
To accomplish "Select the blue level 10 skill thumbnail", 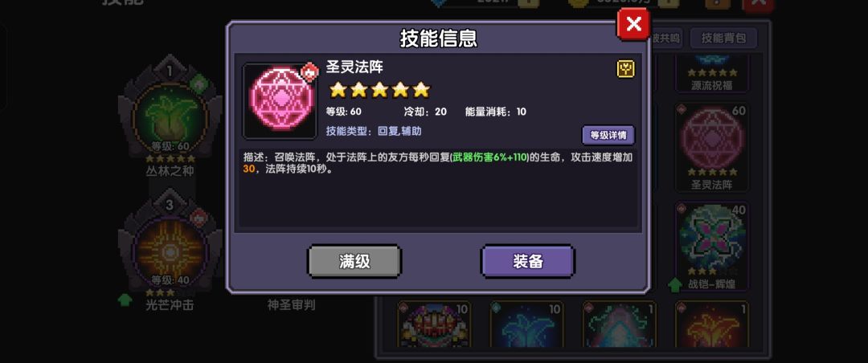I will coord(527,324).
